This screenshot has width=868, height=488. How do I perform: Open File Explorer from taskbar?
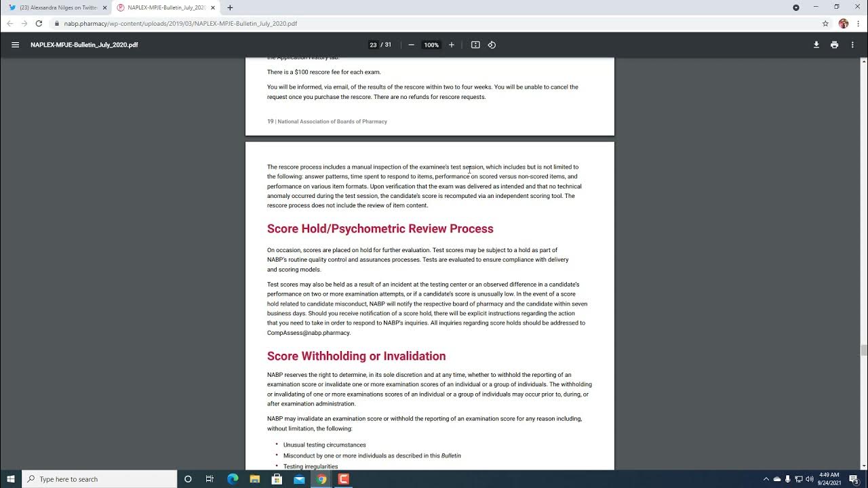click(x=254, y=479)
